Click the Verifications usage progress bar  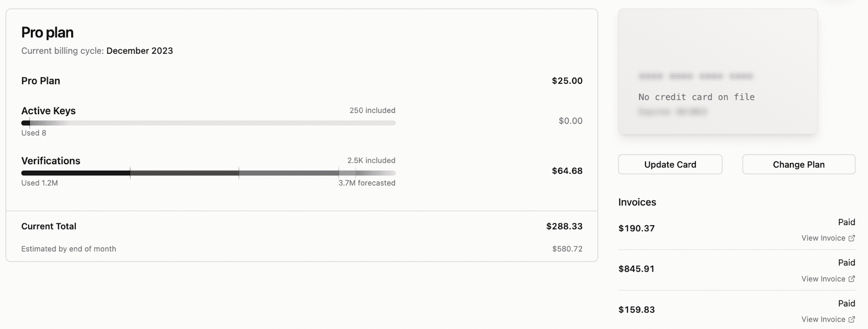tap(208, 173)
